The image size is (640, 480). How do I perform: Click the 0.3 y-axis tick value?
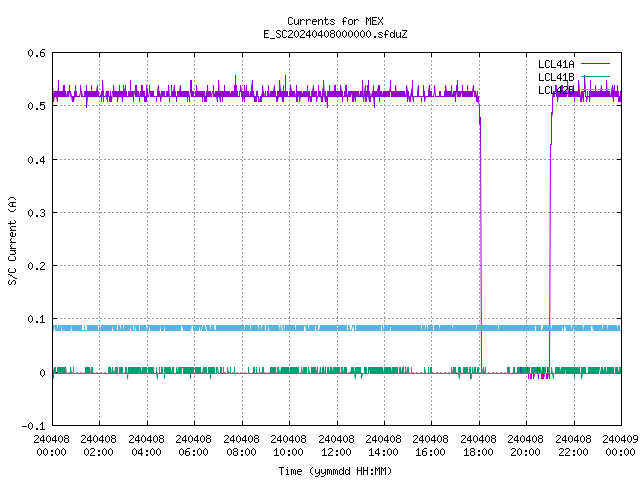pos(36,213)
